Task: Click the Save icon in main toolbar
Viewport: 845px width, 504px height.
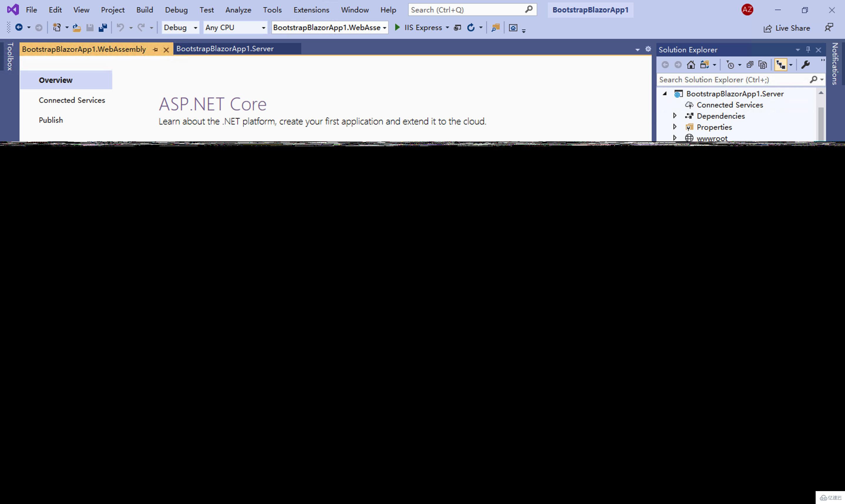Action: [90, 28]
